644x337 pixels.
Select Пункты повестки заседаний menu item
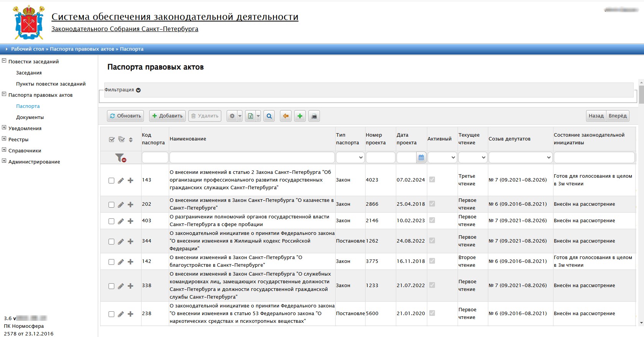51,84
